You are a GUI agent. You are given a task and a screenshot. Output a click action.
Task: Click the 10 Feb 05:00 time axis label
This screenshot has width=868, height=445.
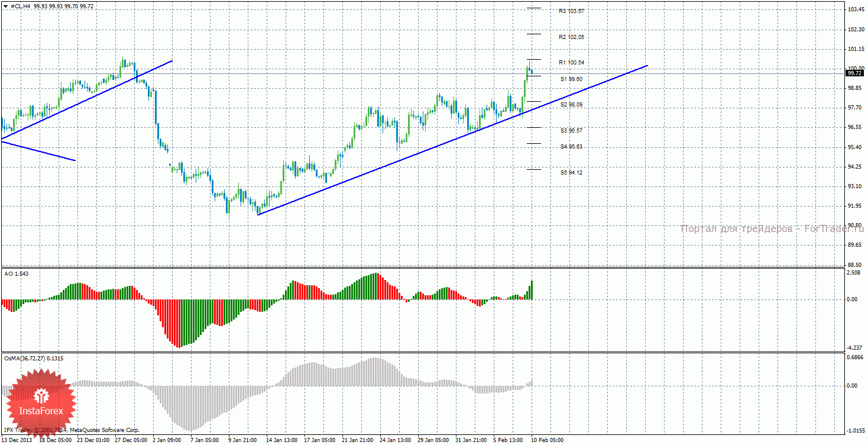pos(547,440)
